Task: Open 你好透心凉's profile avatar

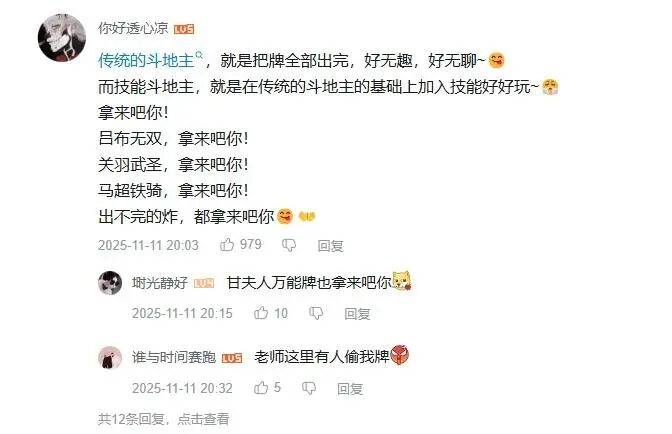Action: point(62,38)
